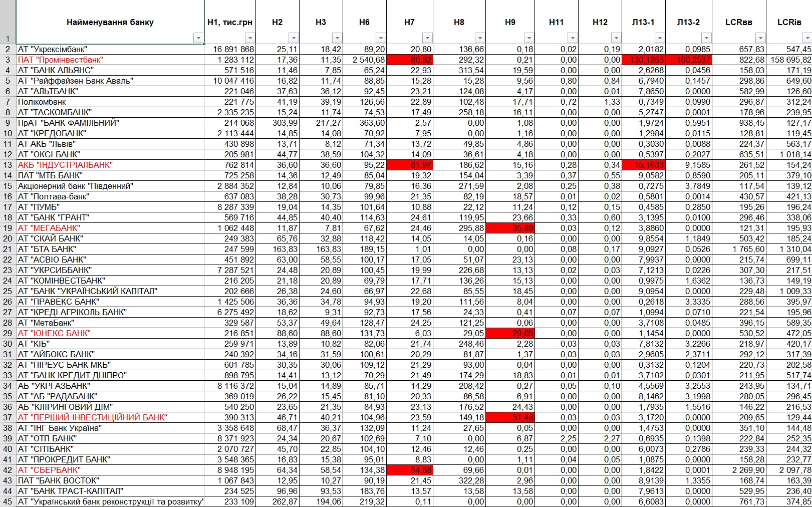Open filter dropdown for Л13-2 column
Image resolution: width=812 pixels, height=507 pixels.
coord(706,38)
